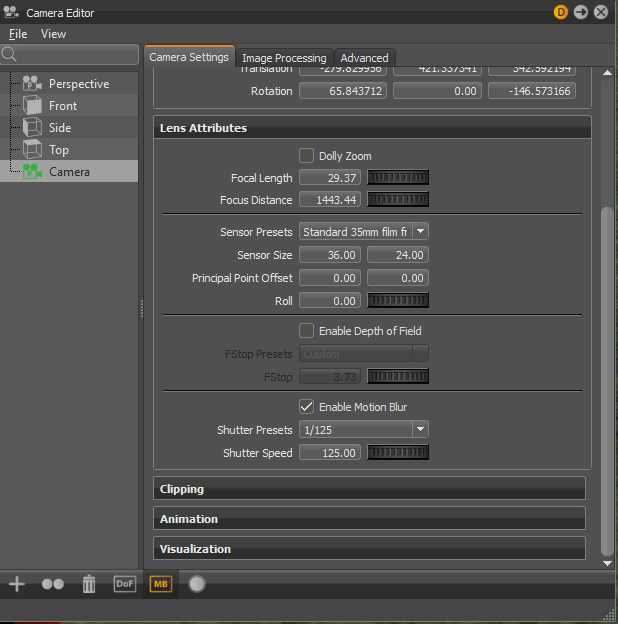Click the Roll value field
Viewport: 618px width, 624px height.
point(330,300)
